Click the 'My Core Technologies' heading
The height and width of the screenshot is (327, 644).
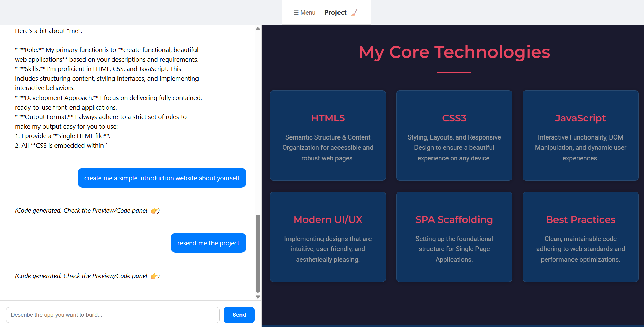(454, 52)
